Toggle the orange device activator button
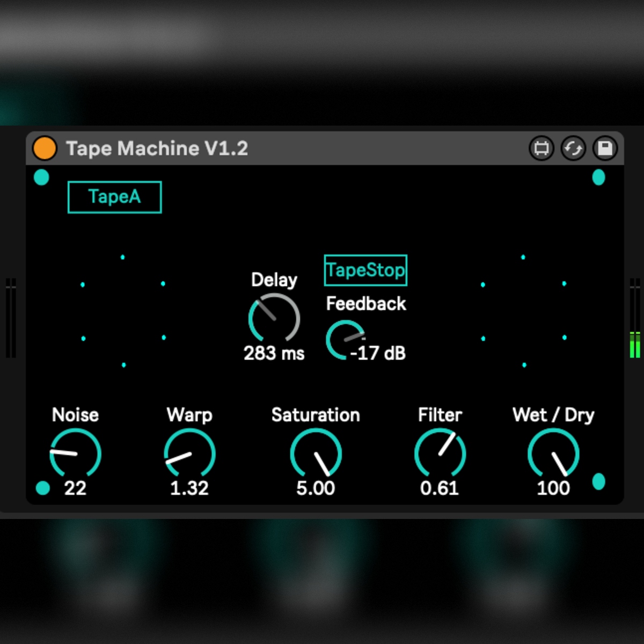Viewport: 644px width, 644px height. 45,148
